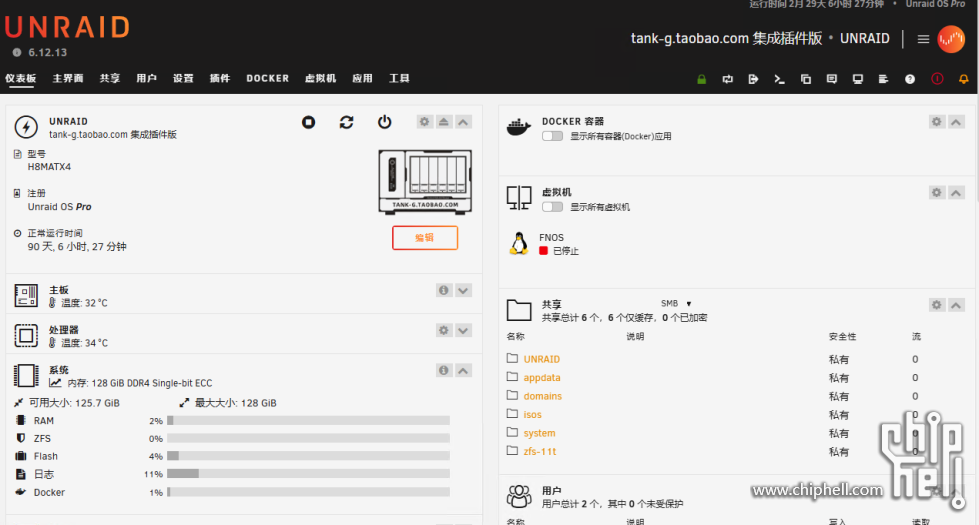979x525 pixels.
Task: Click the help question mark icon
Action: [x=910, y=79]
